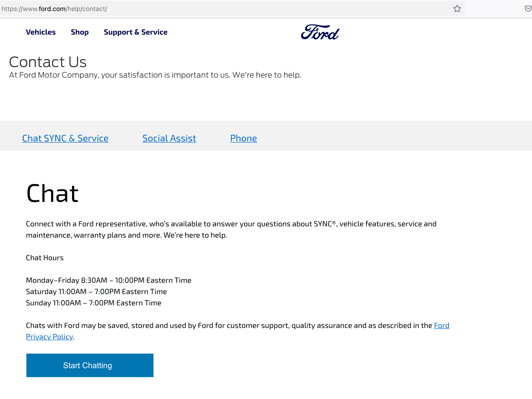
Task: Click the Monday–Friday chat hours line
Action: (109, 280)
